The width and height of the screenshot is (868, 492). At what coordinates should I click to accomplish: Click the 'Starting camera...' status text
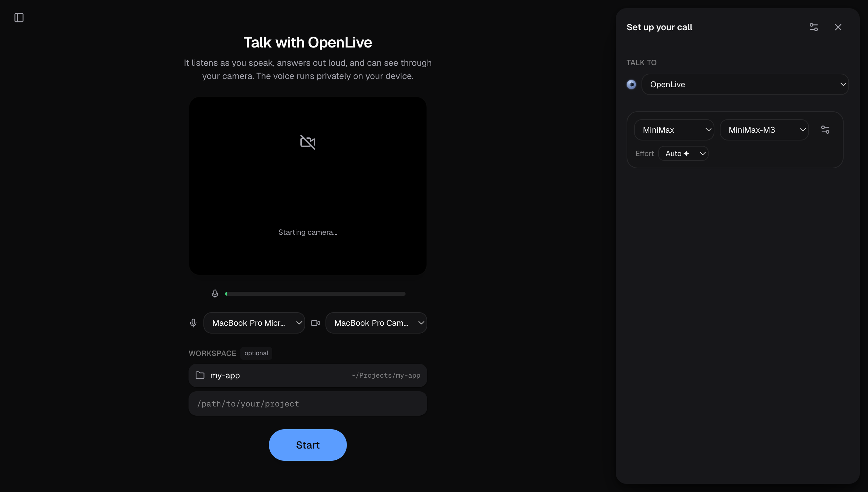(x=308, y=232)
